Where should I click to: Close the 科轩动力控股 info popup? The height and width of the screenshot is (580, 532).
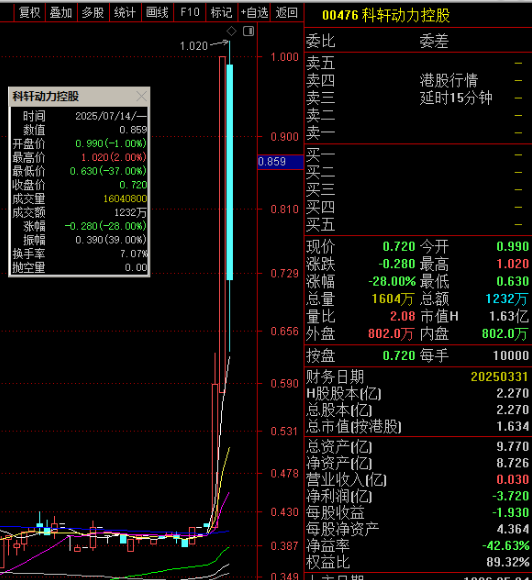pyautogui.click(x=141, y=97)
